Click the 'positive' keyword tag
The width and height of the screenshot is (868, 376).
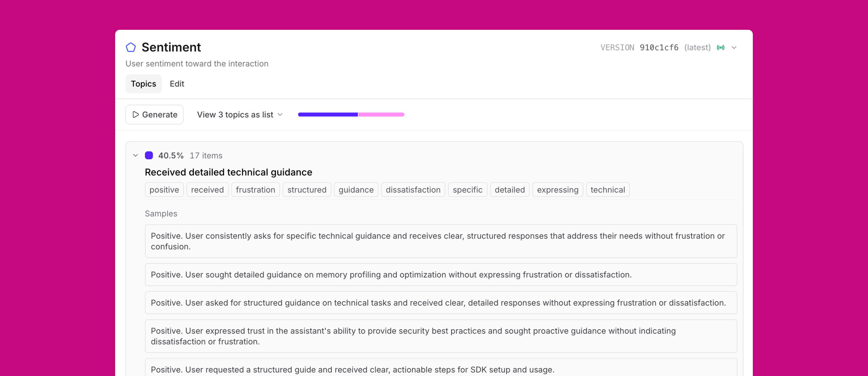tap(164, 190)
